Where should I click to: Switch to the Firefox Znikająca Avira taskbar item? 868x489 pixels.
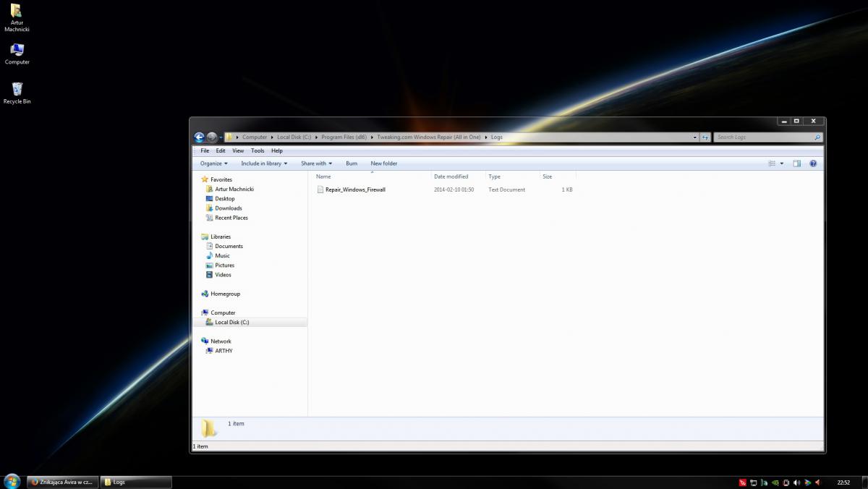click(61, 482)
